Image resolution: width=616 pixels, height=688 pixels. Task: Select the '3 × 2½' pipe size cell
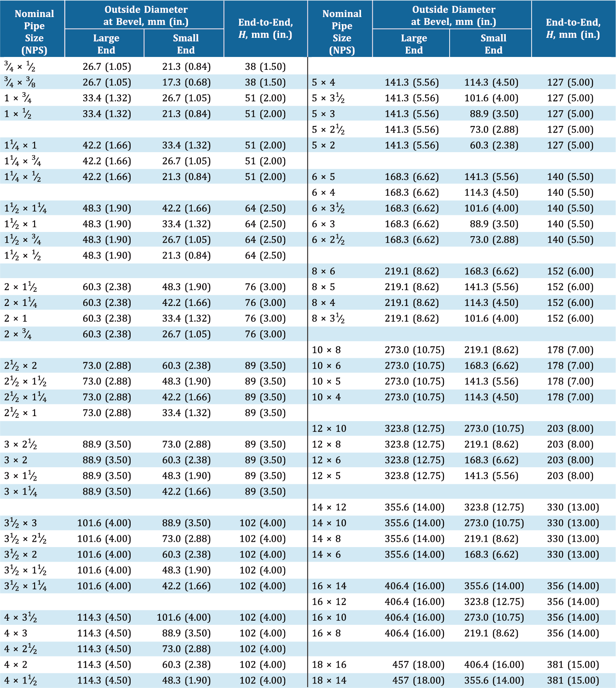click(x=20, y=444)
